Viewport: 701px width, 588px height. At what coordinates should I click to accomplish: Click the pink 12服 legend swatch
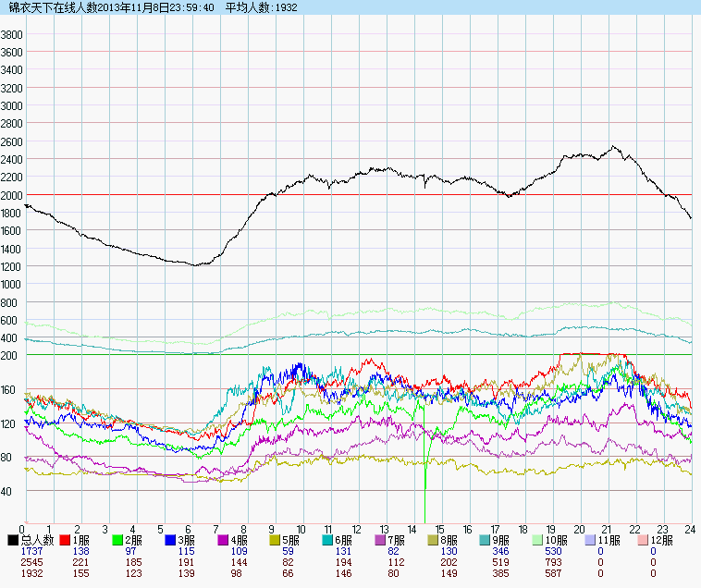(x=643, y=539)
